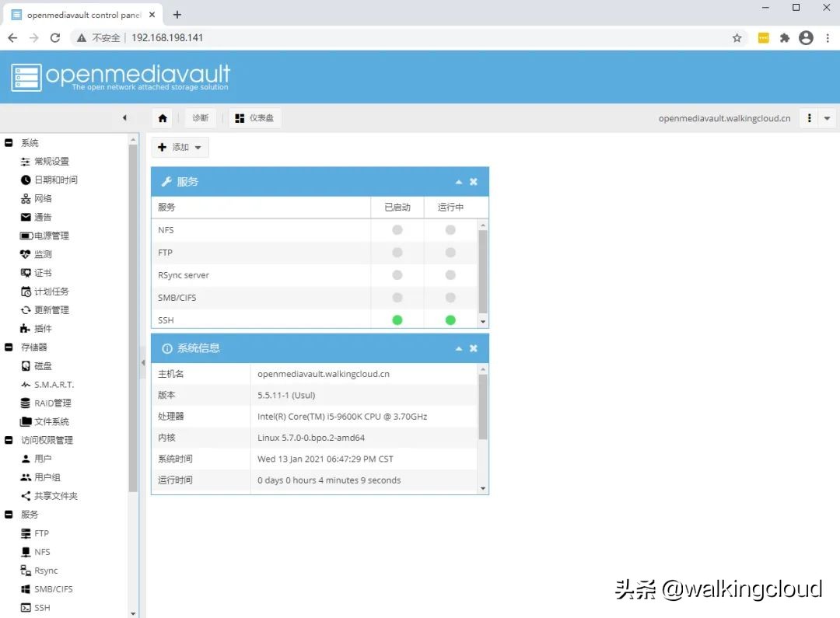The width and height of the screenshot is (840, 618).
Task: Collapse Access Rights Management (访问权限管理) section
Action: (x=9, y=440)
